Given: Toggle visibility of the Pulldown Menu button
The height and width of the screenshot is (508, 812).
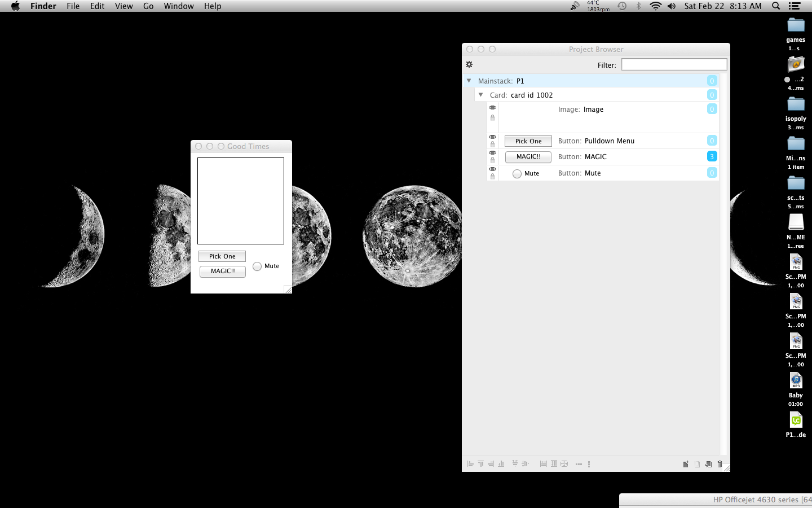Looking at the screenshot, I should point(492,137).
